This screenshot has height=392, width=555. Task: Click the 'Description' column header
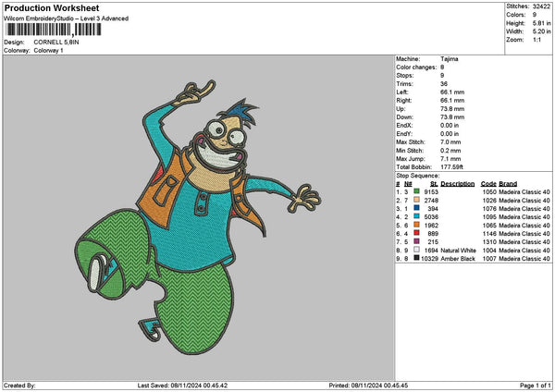pos(457,184)
